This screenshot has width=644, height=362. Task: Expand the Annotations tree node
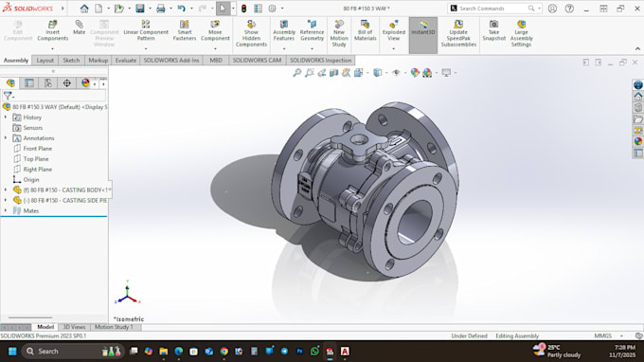6,138
